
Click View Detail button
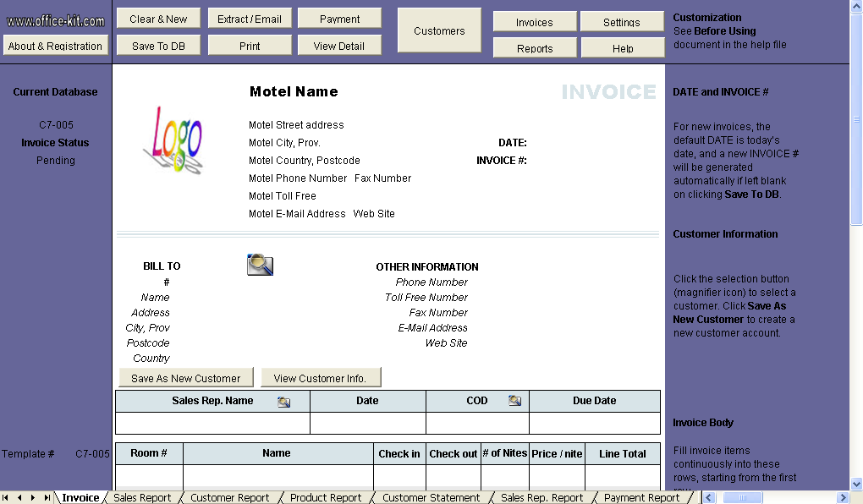pos(339,46)
